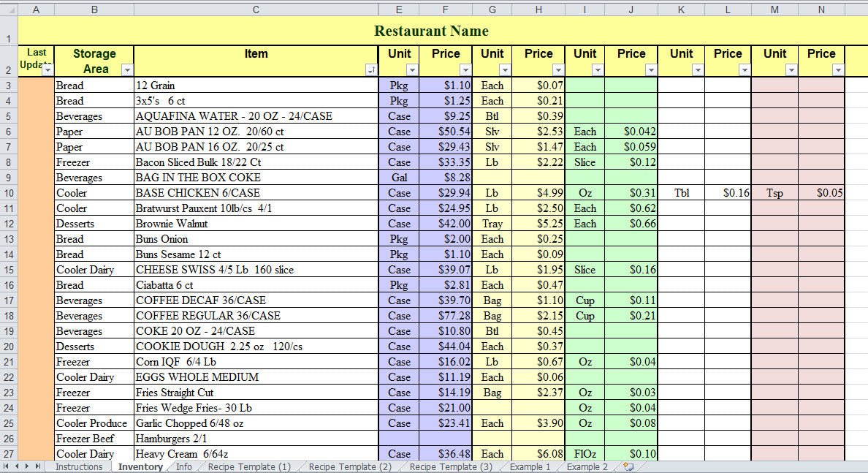Select all cells via corner box

[x=9, y=10]
